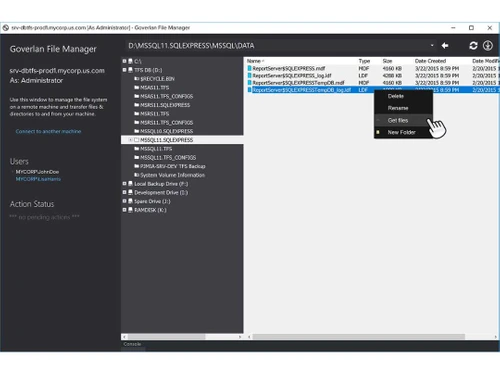Image resolution: width=500 pixels, height=375 pixels.
Task: Click the MSRS11.TFS_CONFIGS folder icon
Action: [137, 122]
